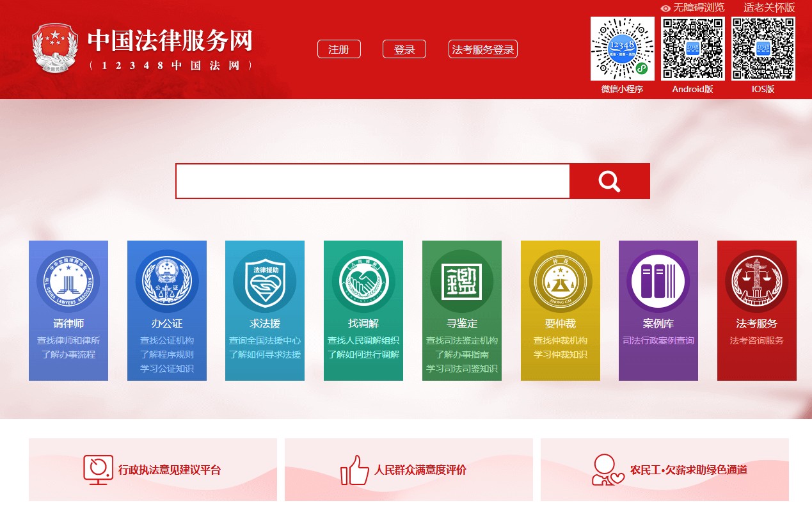Click the text 学习司法司鉴知识
This screenshot has width=812, height=510.
click(x=462, y=369)
